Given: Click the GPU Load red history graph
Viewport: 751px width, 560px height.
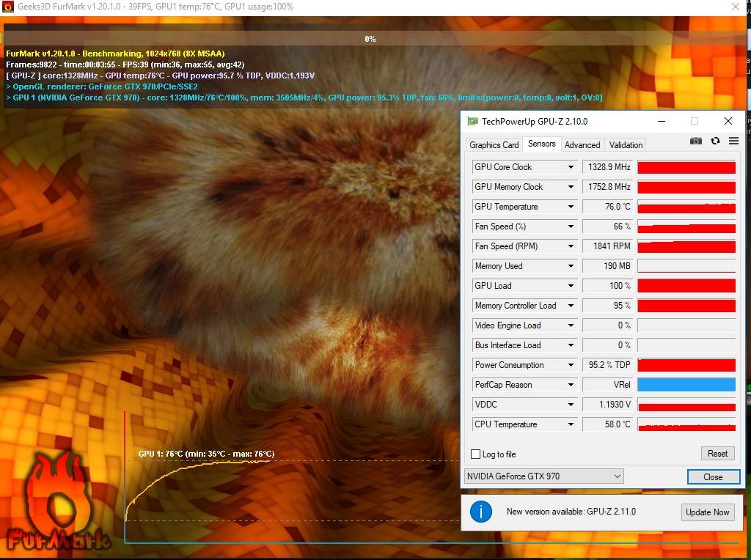Looking at the screenshot, I should click(x=686, y=286).
